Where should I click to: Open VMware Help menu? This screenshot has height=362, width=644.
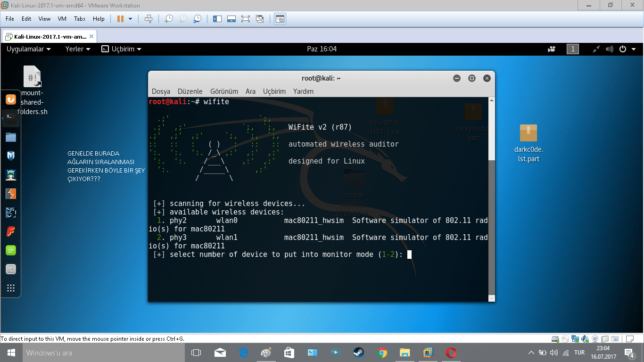click(x=99, y=19)
